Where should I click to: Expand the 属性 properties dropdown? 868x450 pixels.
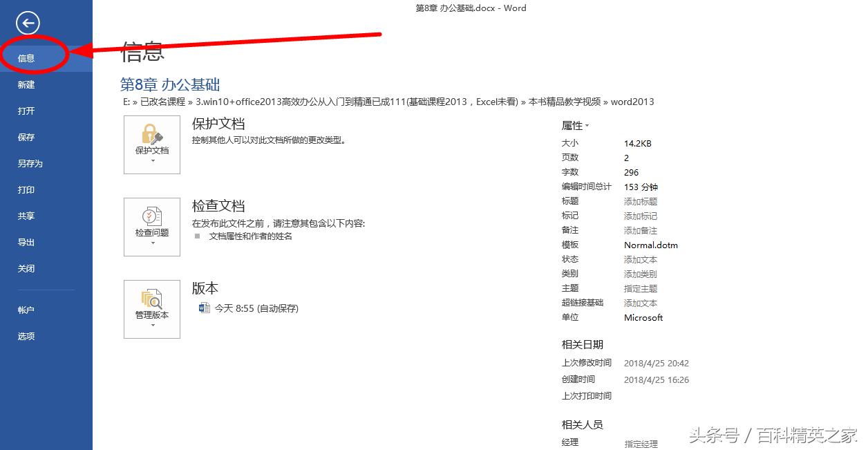click(576, 125)
